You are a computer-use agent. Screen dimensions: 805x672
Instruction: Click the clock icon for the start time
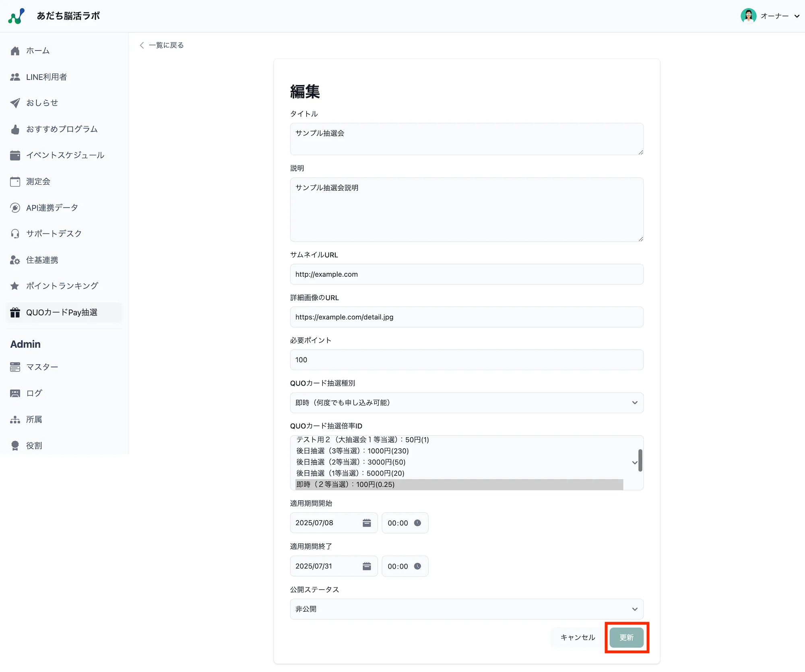(x=417, y=523)
